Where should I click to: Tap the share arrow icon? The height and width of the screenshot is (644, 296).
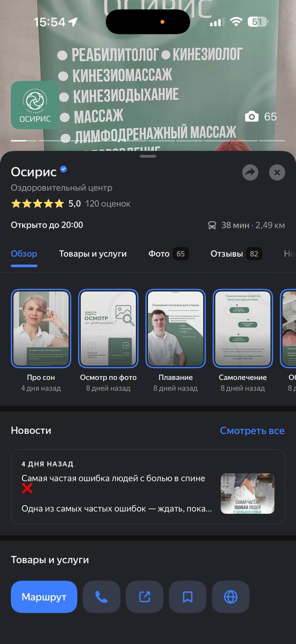tap(250, 173)
